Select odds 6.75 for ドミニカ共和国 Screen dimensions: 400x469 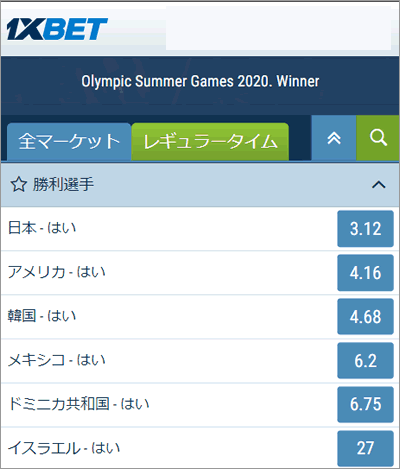(365, 404)
